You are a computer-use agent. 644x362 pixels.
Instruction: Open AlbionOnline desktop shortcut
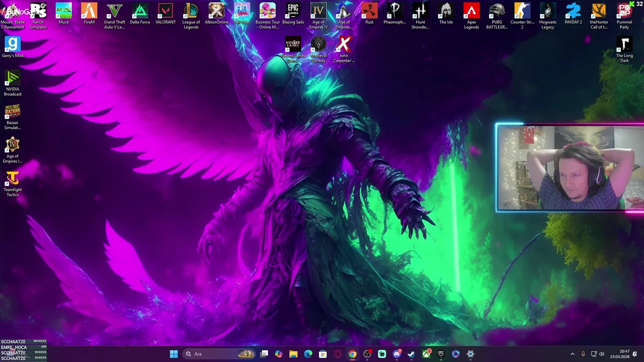216,14
